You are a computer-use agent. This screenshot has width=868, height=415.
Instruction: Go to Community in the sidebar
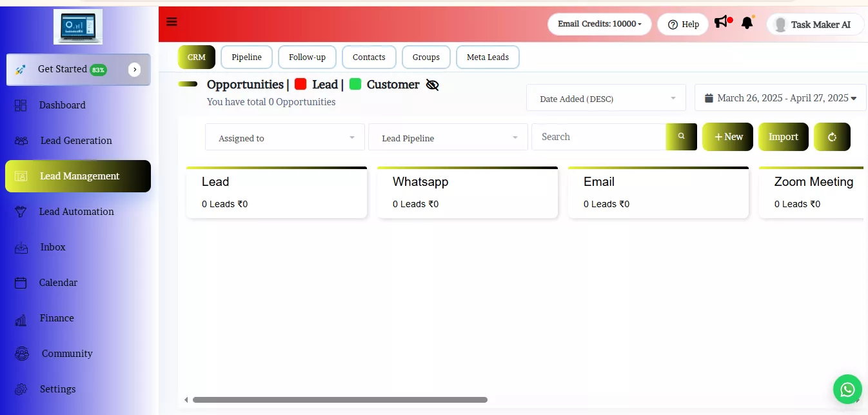click(67, 354)
